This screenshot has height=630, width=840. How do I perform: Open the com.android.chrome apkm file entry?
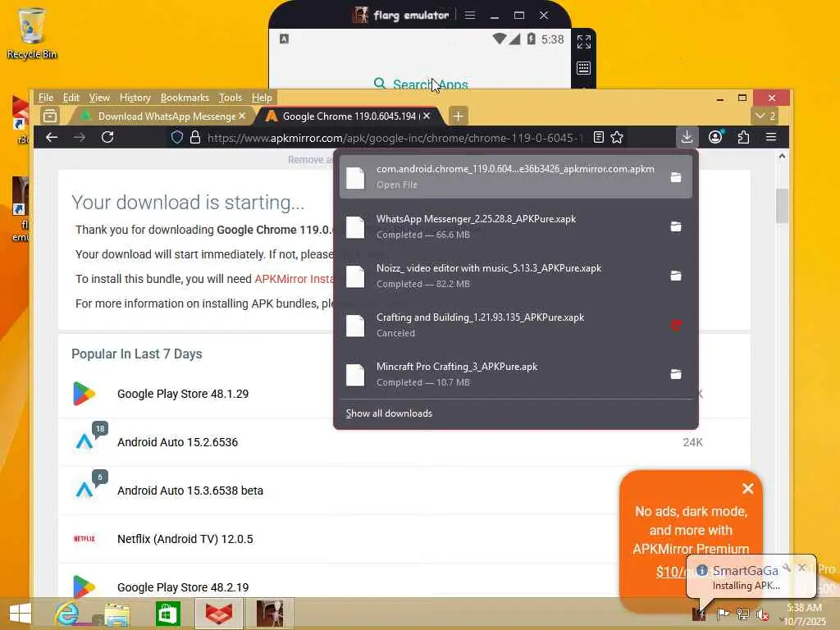point(515,177)
